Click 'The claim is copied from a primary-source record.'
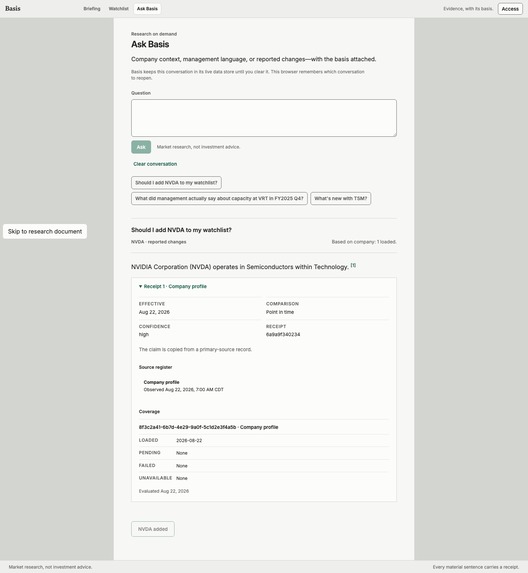528x573 pixels. tap(195, 349)
